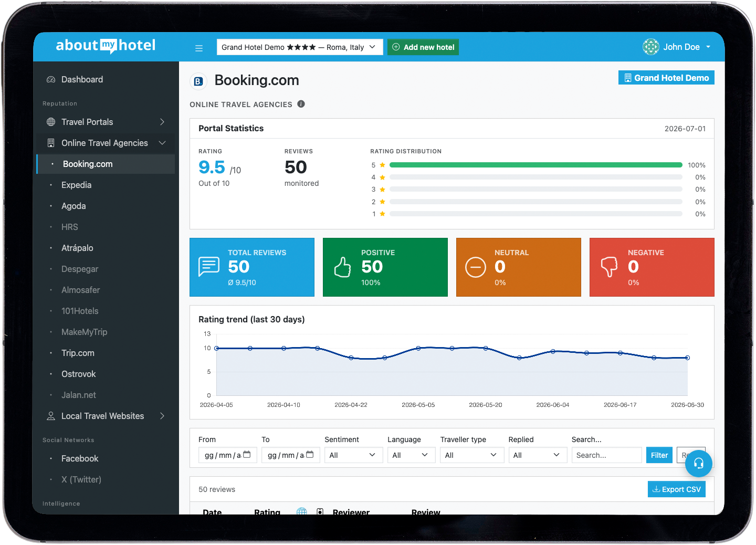This screenshot has height=545, width=756.
Task: Select Expedia in the sidebar
Action: click(x=106, y=185)
